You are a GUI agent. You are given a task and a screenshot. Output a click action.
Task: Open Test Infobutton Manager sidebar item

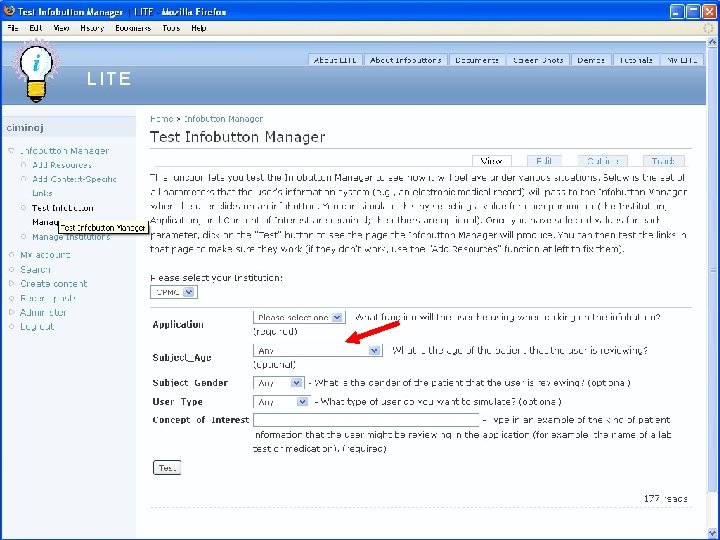62,208
